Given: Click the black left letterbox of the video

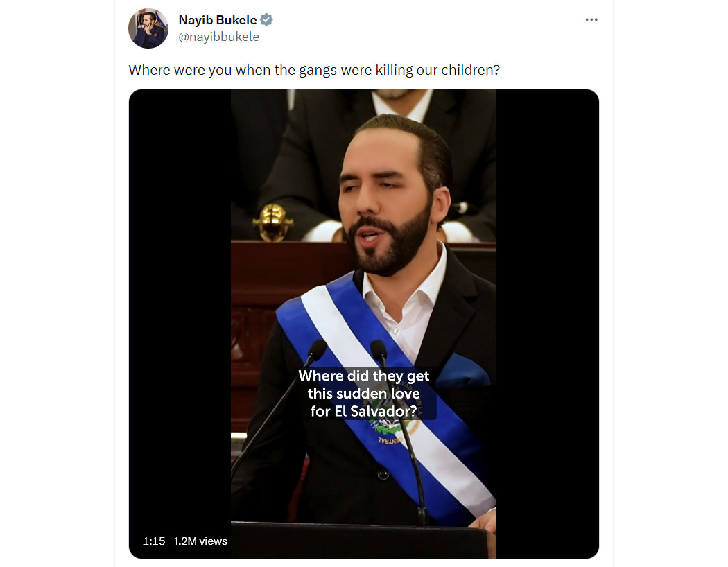Looking at the screenshot, I should pos(180,324).
